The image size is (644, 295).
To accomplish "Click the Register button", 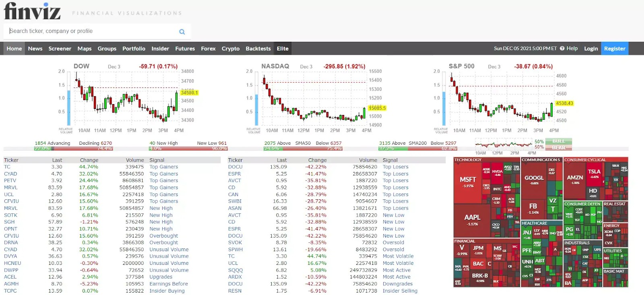I will coord(615,49).
